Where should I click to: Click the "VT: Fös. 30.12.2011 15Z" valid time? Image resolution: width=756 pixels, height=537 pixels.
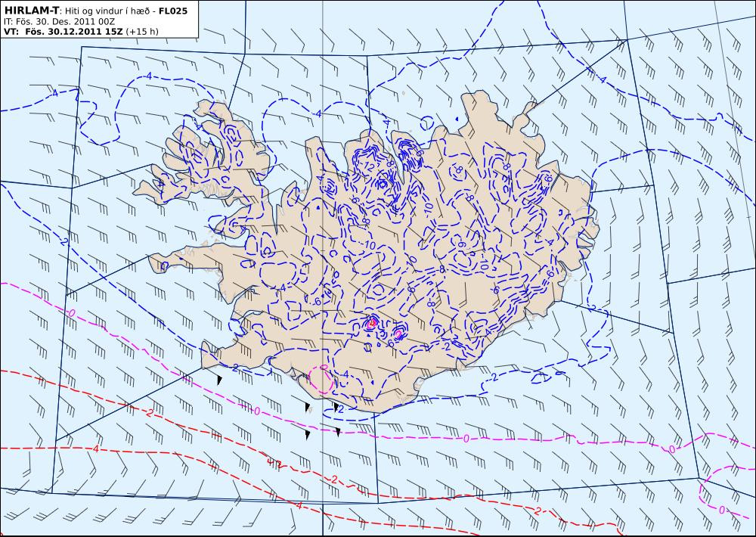pyautogui.click(x=64, y=32)
